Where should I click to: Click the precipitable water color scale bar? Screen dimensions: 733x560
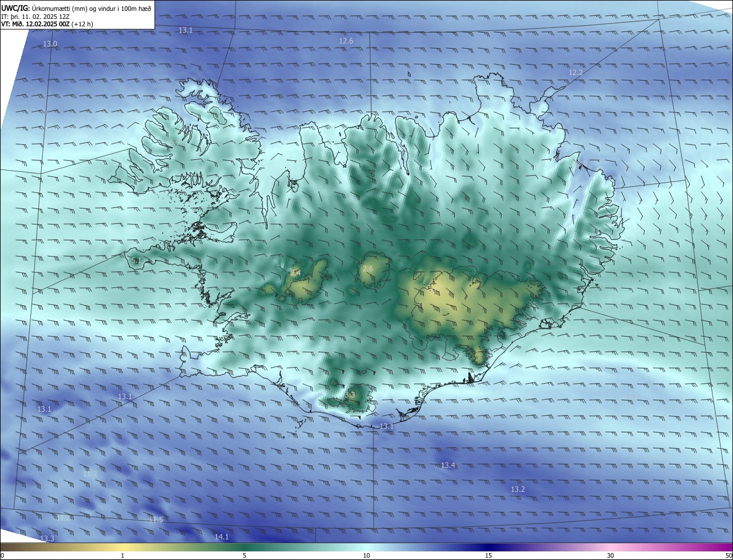point(366,547)
